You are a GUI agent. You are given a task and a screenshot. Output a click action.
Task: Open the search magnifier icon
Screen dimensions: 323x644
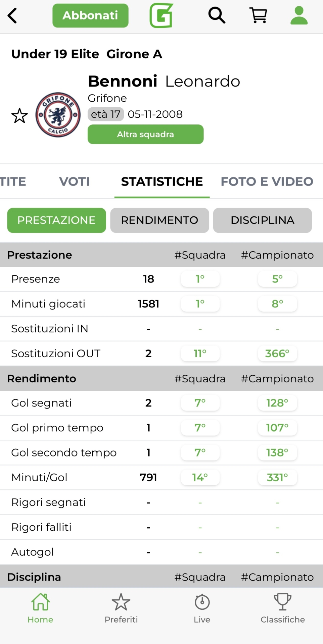click(217, 15)
